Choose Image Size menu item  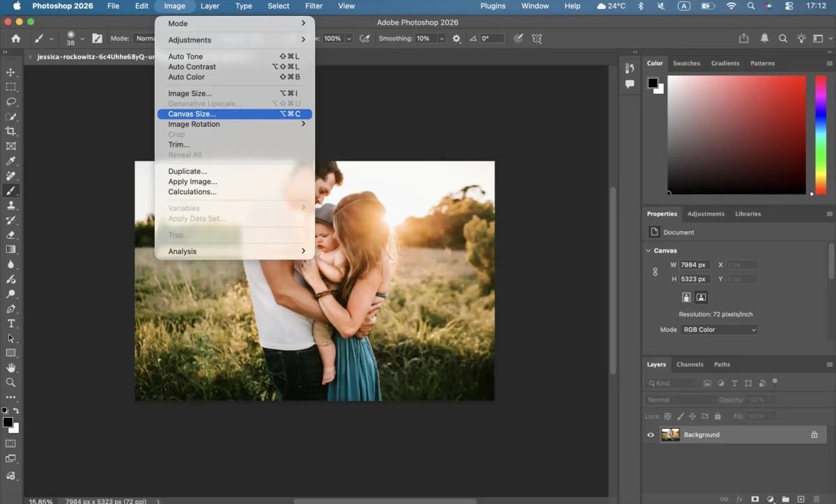coord(235,93)
